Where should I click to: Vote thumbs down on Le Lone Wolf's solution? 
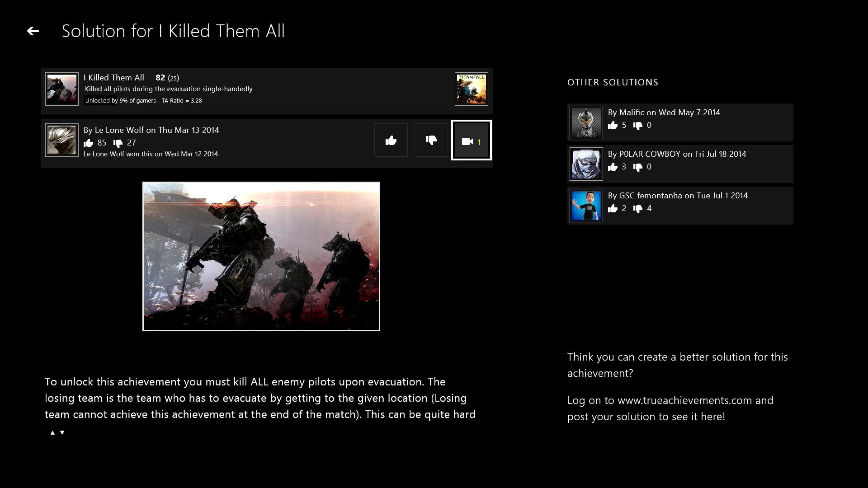click(x=431, y=141)
